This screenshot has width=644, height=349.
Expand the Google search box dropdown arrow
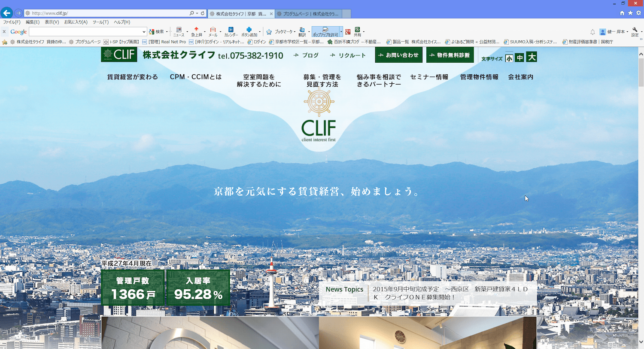pos(144,32)
